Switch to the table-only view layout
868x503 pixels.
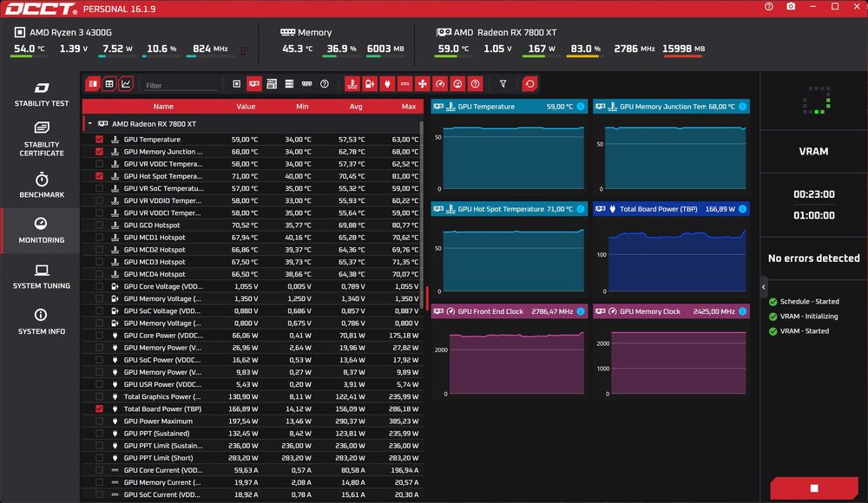109,84
